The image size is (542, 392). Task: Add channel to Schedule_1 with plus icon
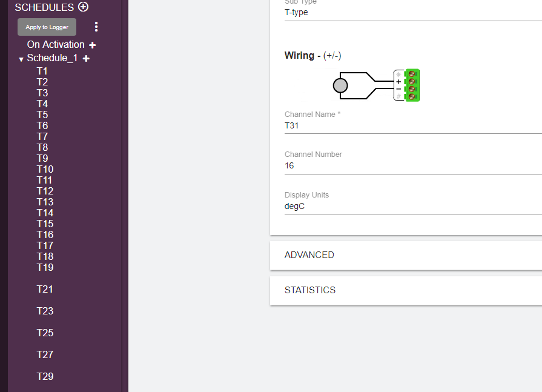pyautogui.click(x=86, y=59)
